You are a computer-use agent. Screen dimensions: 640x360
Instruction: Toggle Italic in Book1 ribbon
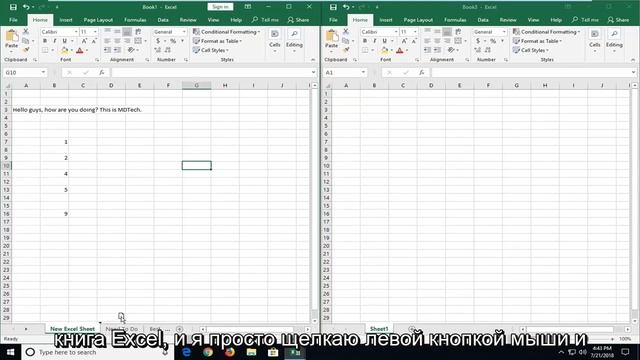55,41
